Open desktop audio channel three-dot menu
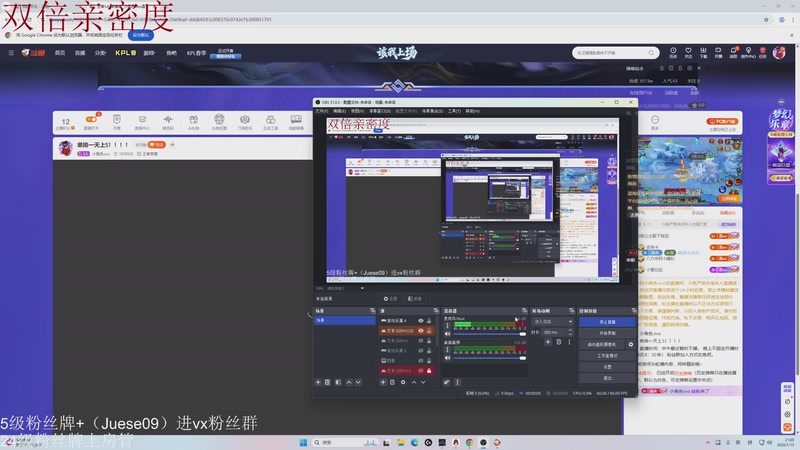 click(447, 350)
